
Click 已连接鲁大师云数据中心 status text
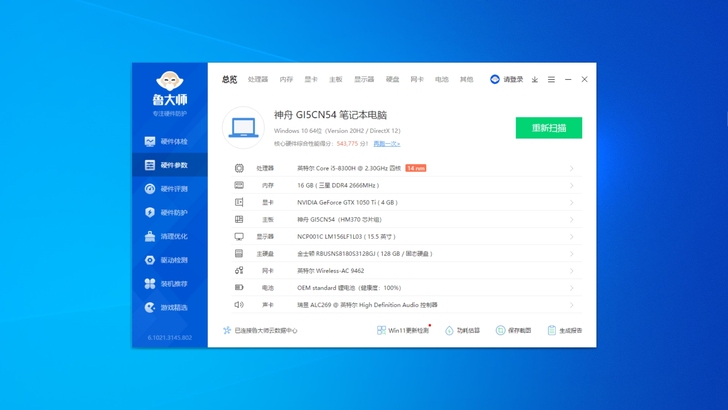pos(266,331)
